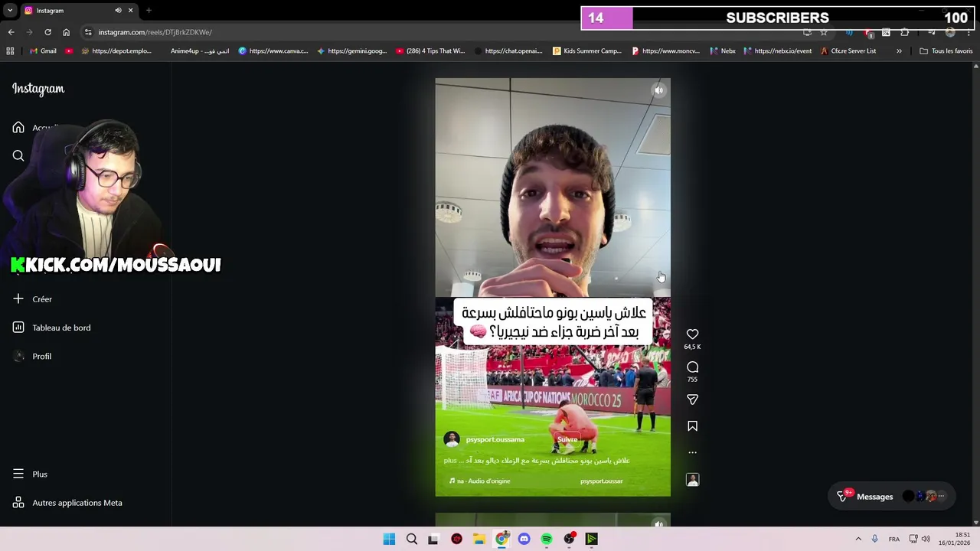The width and height of the screenshot is (980, 551).
Task: Open the '4 Tips That Wi...' YouTube bookmark
Action: click(x=430, y=51)
